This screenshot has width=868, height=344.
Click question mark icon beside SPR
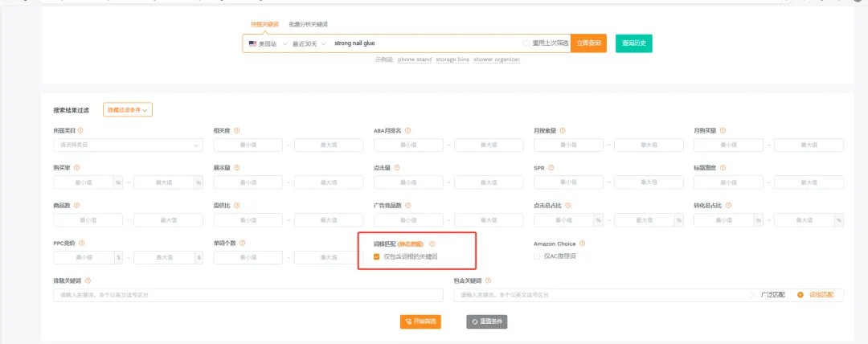[551, 168]
